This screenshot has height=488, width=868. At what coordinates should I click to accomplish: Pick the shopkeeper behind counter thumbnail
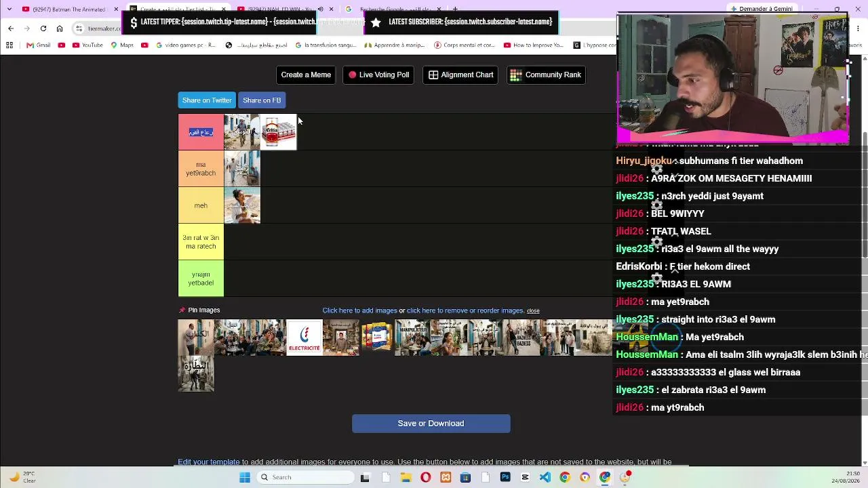pos(340,338)
